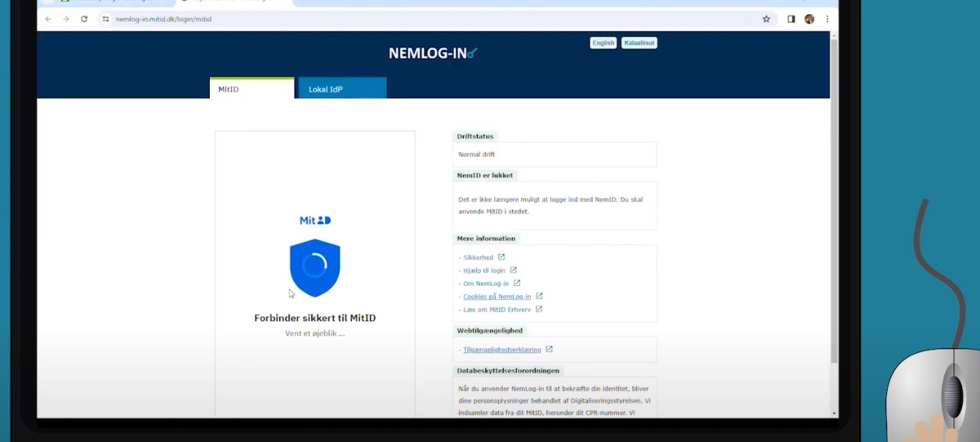This screenshot has width=980, height=442.
Task: Switch language to Kalaallisut
Action: point(639,42)
